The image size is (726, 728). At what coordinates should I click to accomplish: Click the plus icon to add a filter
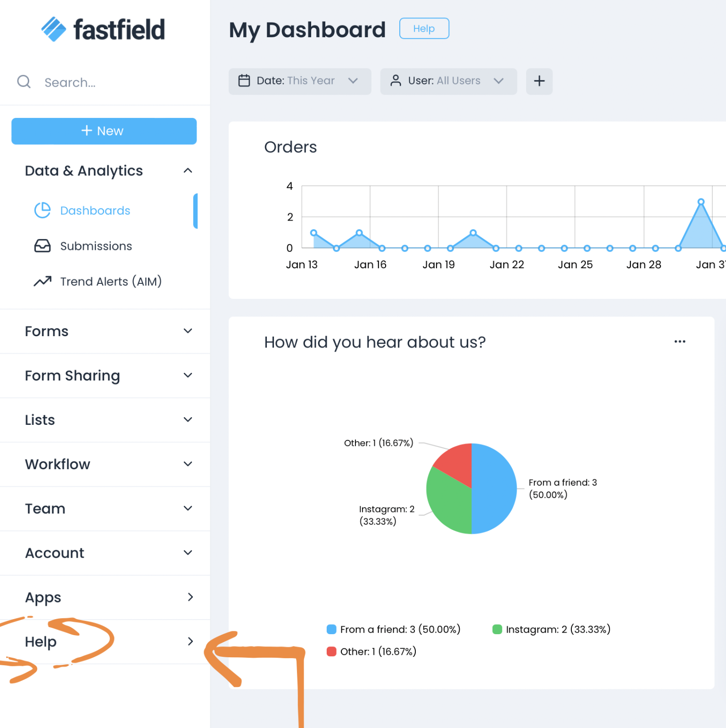(539, 81)
